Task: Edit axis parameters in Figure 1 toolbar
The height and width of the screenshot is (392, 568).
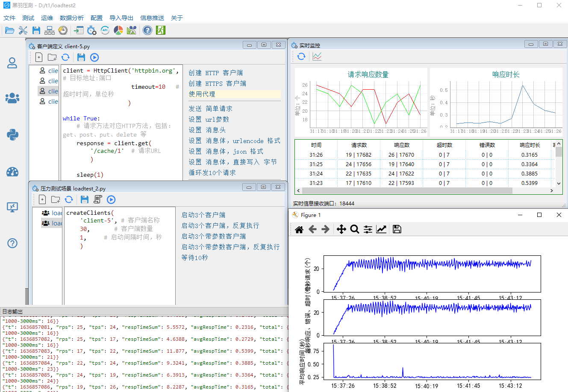Action: tap(381, 230)
